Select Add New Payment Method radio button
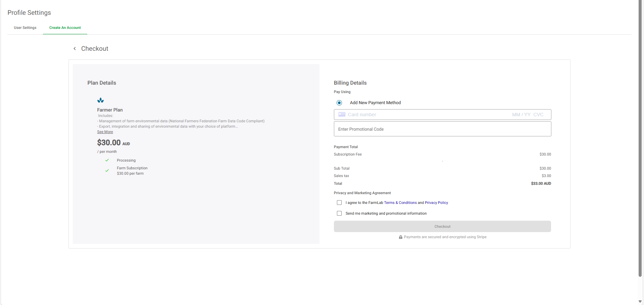The width and height of the screenshot is (644, 305). [x=339, y=103]
